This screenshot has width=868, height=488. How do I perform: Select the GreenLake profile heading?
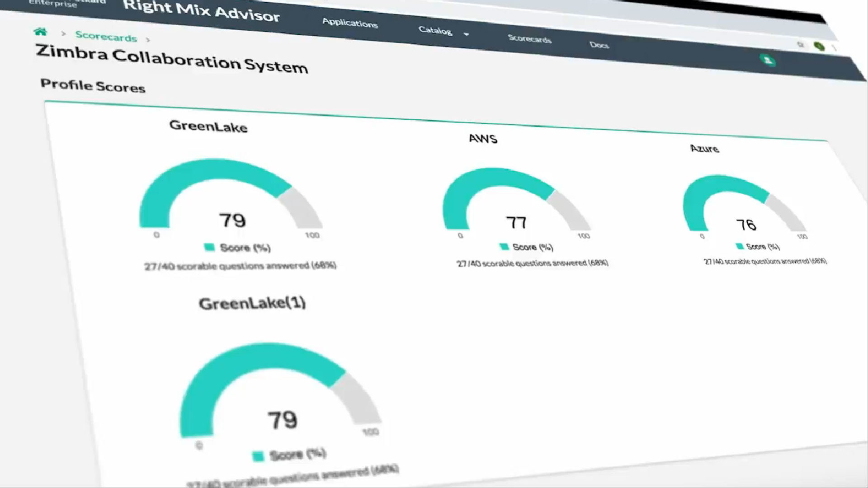click(x=208, y=126)
